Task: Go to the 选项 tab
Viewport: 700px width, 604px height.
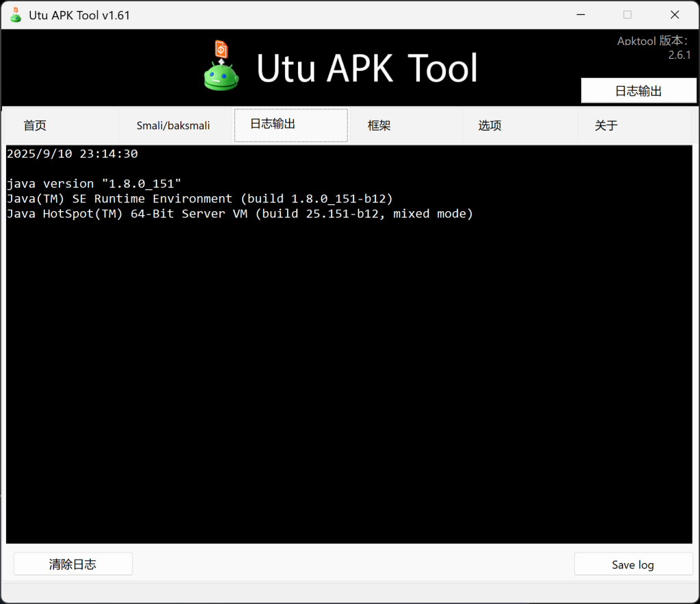Action: coord(520,125)
